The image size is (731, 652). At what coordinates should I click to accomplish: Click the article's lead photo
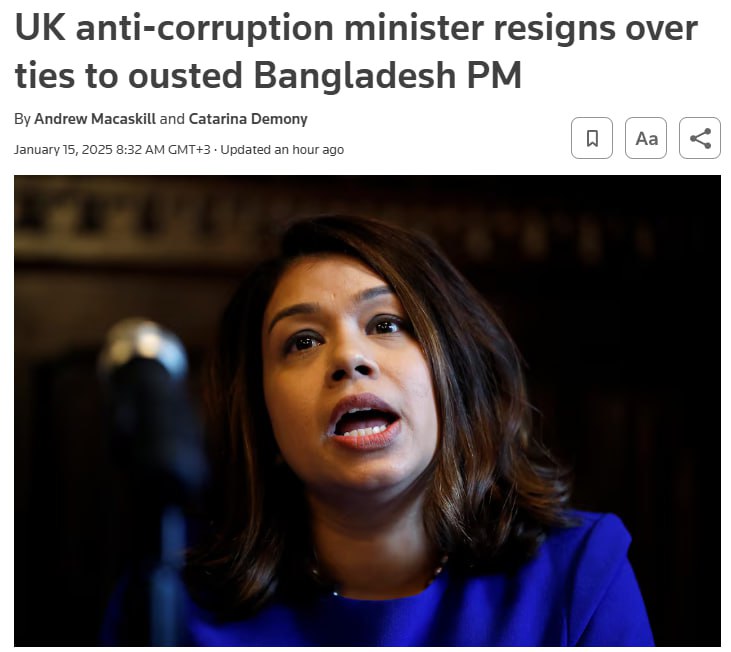click(367, 411)
